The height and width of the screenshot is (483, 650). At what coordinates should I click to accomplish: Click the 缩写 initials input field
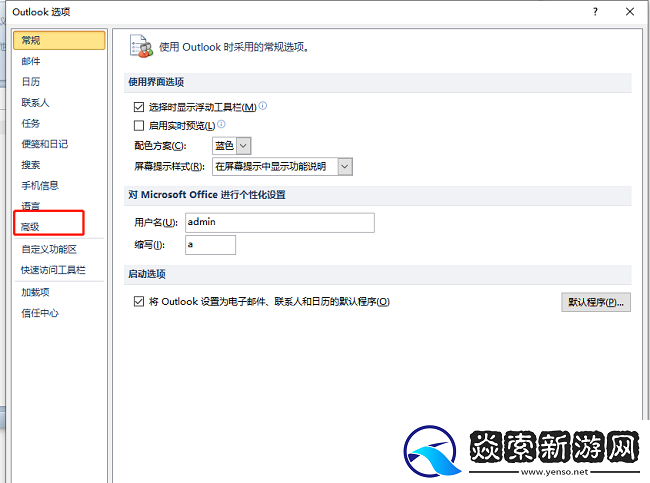click(x=211, y=245)
